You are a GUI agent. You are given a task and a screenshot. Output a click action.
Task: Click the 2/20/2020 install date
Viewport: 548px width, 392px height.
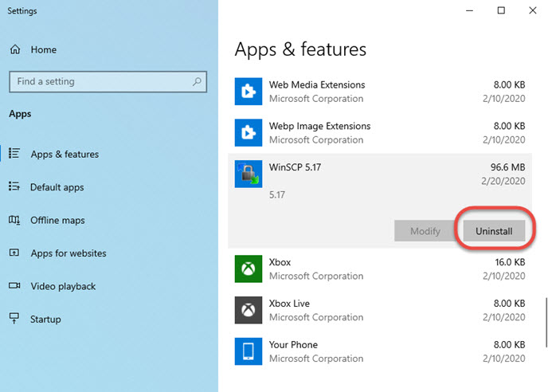503,181
